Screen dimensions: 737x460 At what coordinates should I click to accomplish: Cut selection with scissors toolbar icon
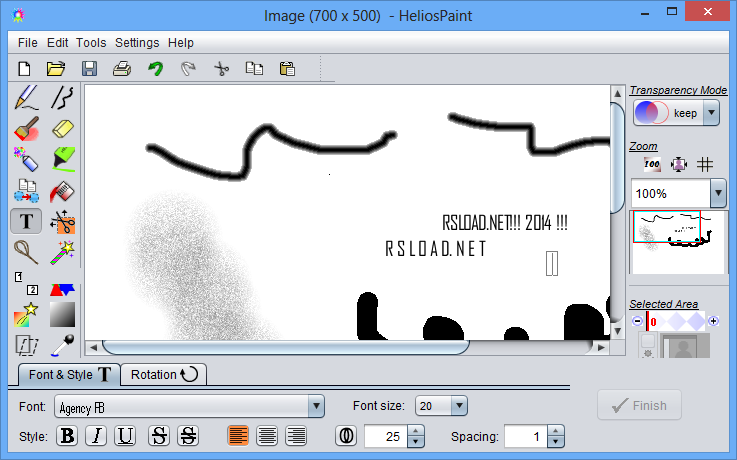coord(221,69)
